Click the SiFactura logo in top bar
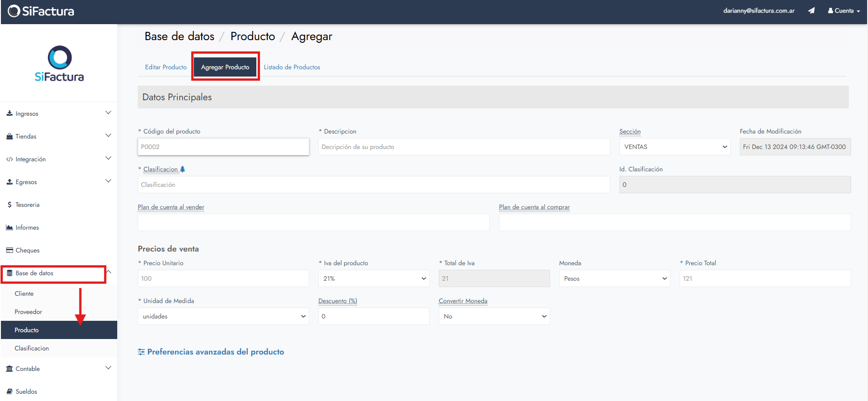 41,11
